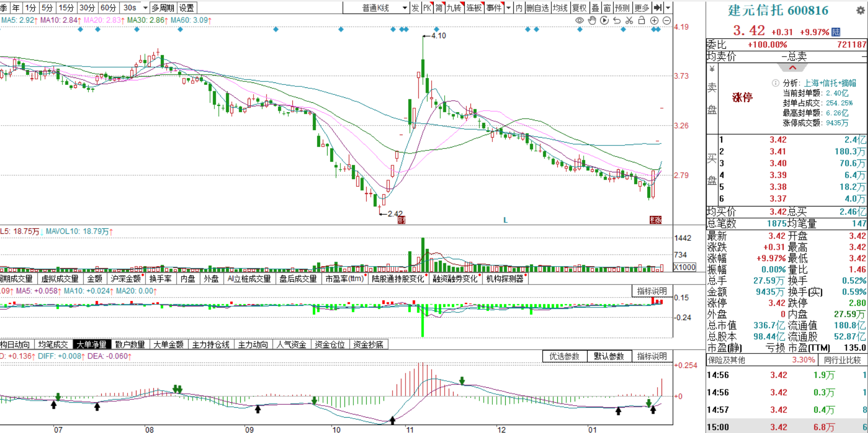The height and width of the screenshot is (433, 868).
Task: Toggle 均线 moving average lines
Action: 560,7
